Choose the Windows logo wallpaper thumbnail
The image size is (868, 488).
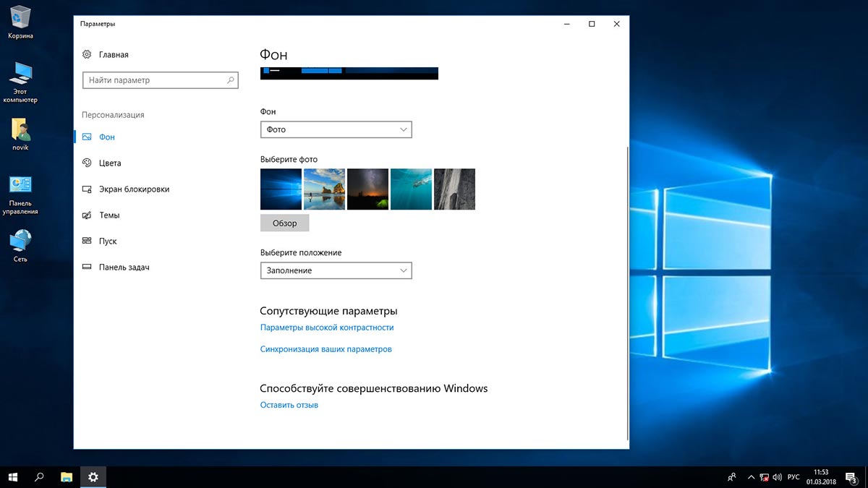(x=281, y=189)
